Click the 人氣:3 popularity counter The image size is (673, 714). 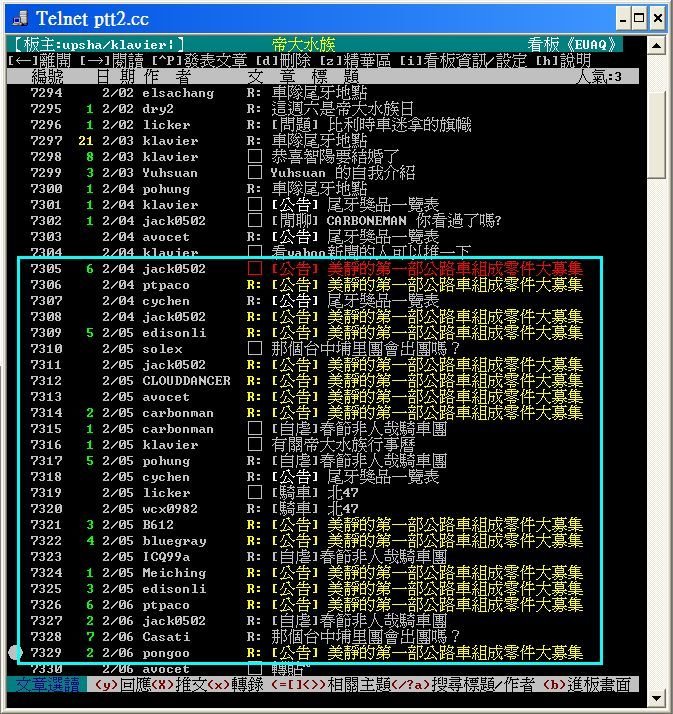(598, 76)
